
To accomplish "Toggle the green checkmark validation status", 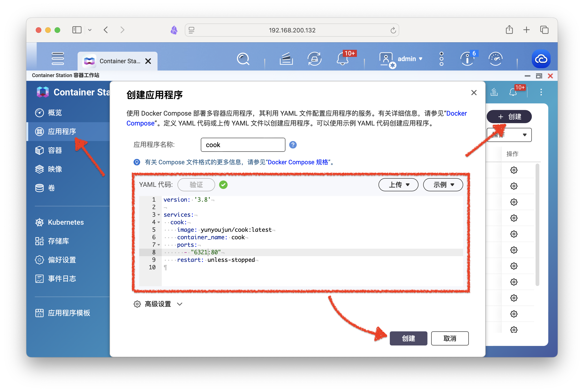I will 223,185.
